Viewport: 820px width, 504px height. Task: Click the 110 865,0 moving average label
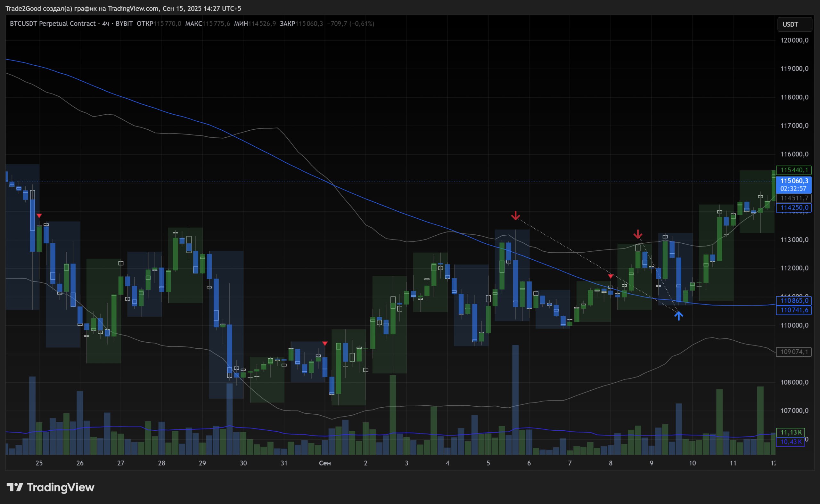[794, 301]
